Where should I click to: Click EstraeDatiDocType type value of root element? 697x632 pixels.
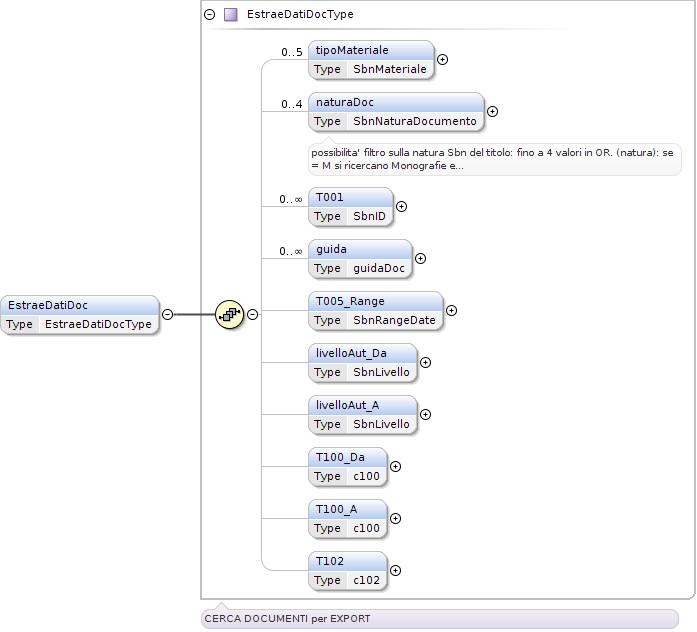98,324
